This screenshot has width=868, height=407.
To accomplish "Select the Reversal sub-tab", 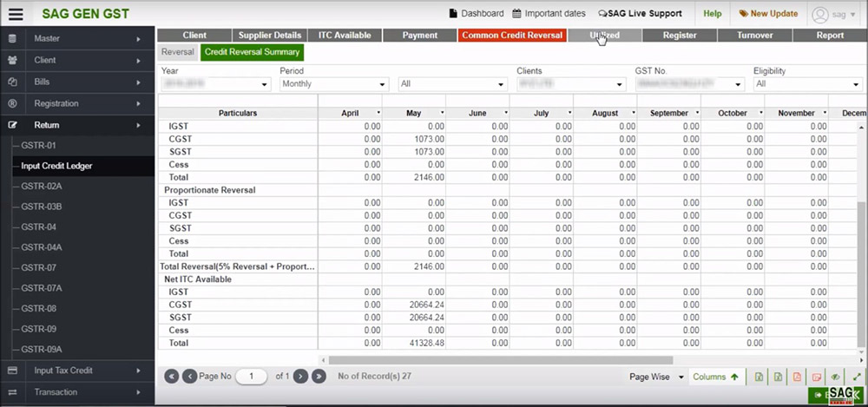I will [177, 52].
